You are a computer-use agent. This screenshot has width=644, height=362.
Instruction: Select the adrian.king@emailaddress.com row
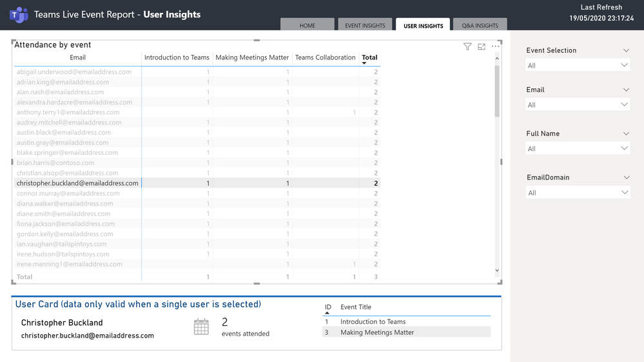[63, 82]
